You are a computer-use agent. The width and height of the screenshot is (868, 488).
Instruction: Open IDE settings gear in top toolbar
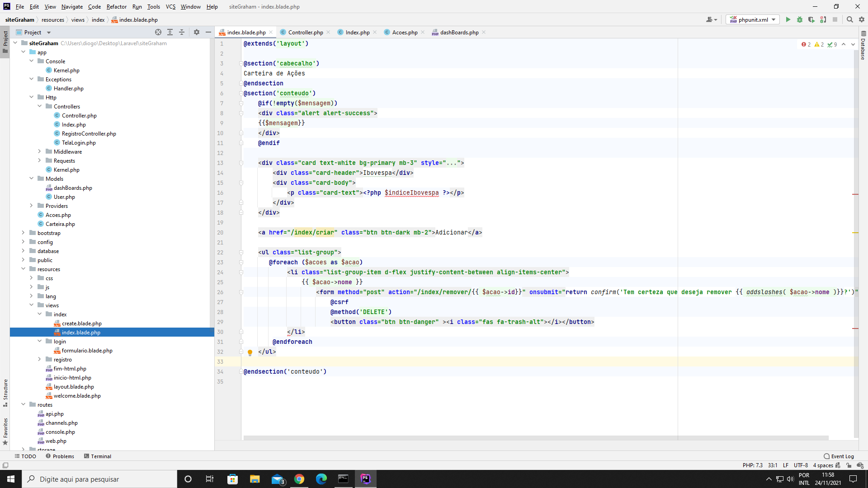pyautogui.click(x=862, y=19)
